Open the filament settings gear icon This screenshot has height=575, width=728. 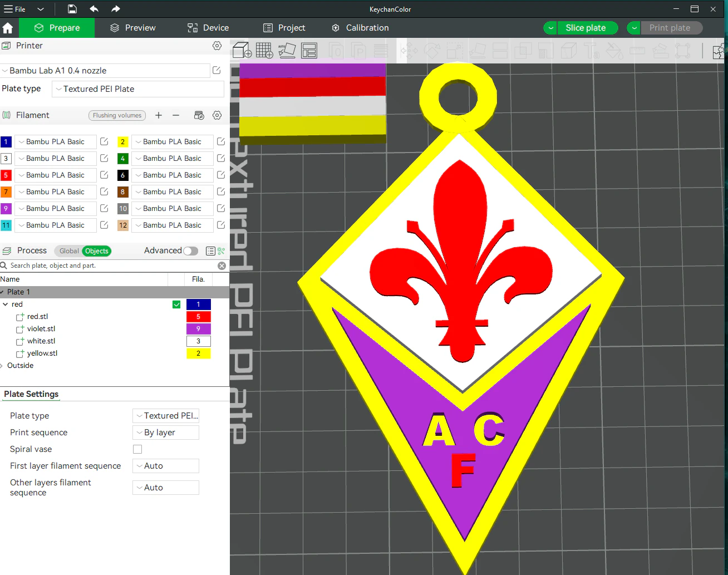click(x=217, y=115)
